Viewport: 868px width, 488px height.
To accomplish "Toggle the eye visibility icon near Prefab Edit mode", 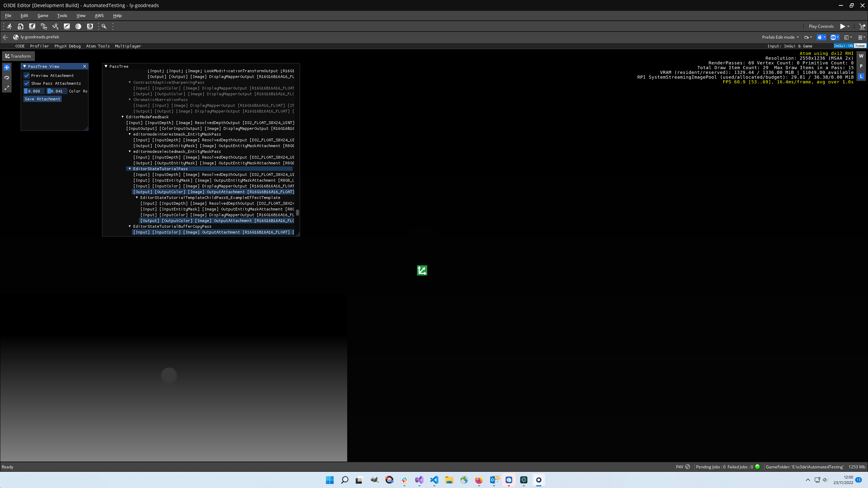I will [x=834, y=38].
